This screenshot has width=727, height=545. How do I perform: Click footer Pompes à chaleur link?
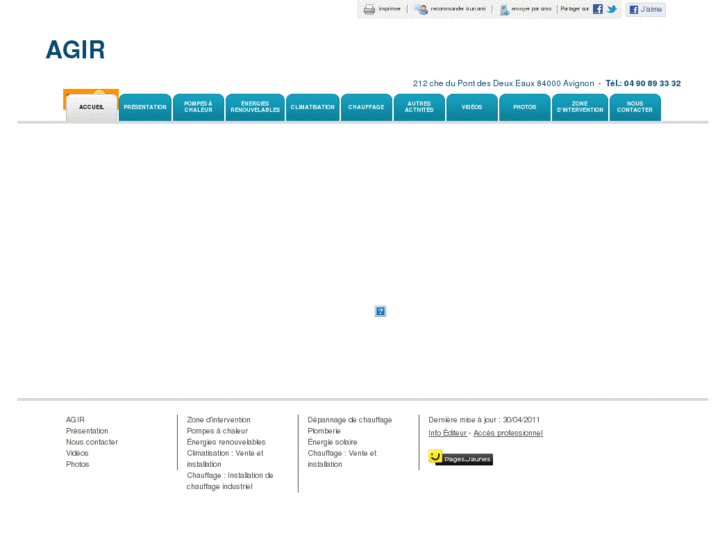point(217,431)
